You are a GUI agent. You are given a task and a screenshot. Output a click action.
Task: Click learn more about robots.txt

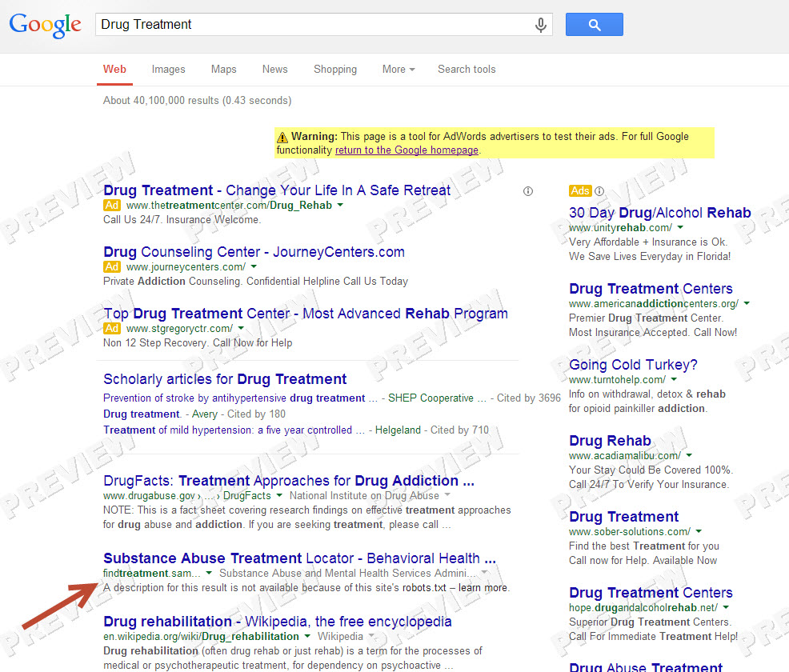click(483, 588)
